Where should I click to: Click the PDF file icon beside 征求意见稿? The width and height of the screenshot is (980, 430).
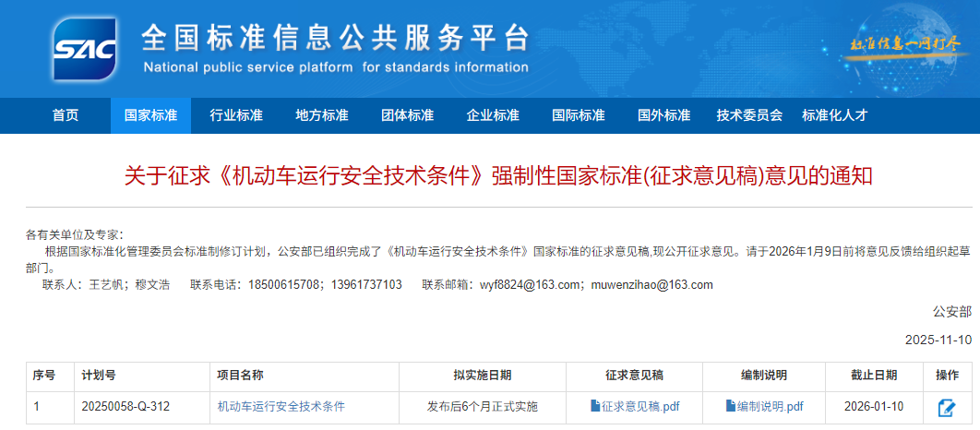click(x=595, y=406)
